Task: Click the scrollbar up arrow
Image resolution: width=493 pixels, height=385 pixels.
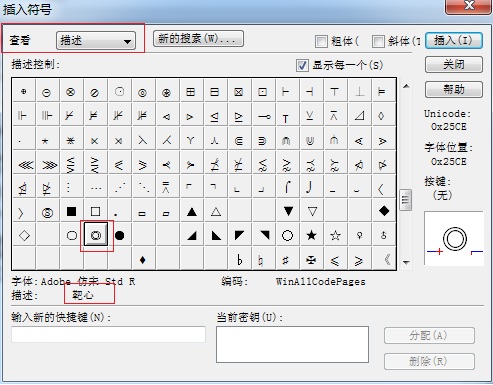Action: 406,86
